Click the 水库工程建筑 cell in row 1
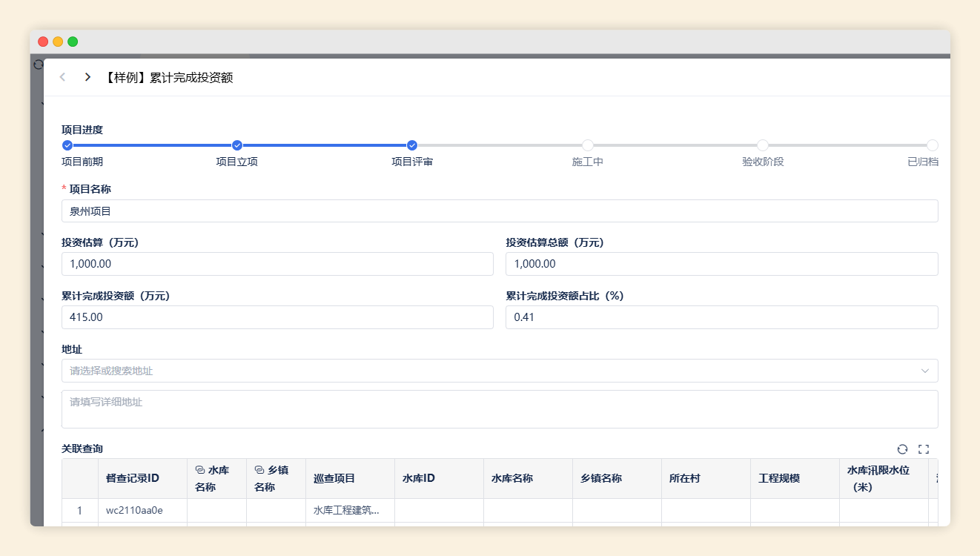 (346, 510)
